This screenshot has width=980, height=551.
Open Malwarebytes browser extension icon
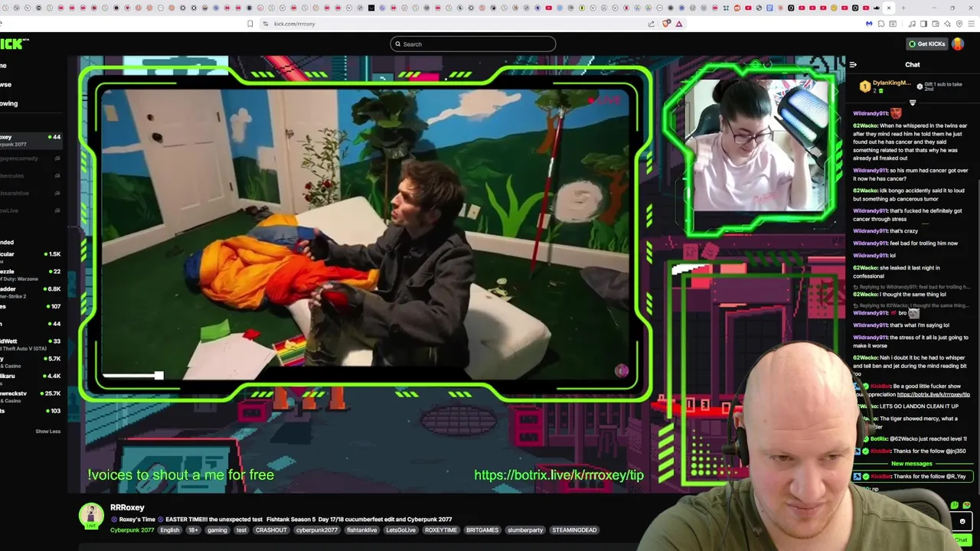coord(869,24)
